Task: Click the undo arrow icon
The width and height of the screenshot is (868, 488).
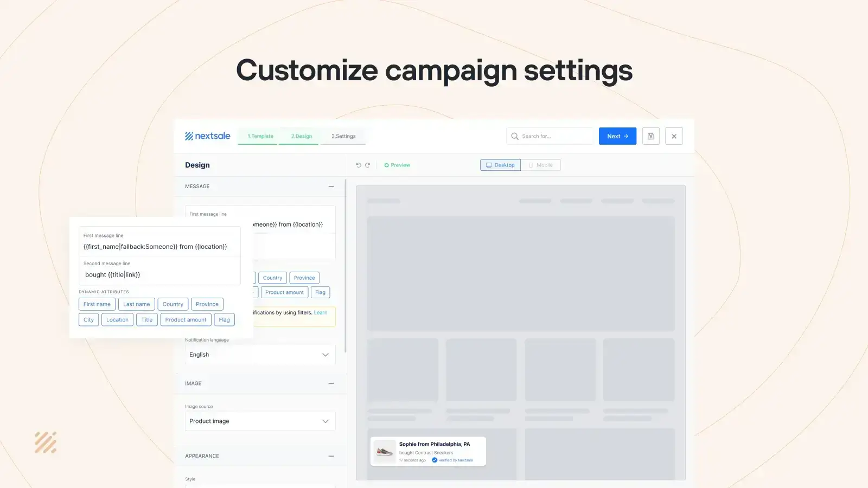Action: pos(358,165)
